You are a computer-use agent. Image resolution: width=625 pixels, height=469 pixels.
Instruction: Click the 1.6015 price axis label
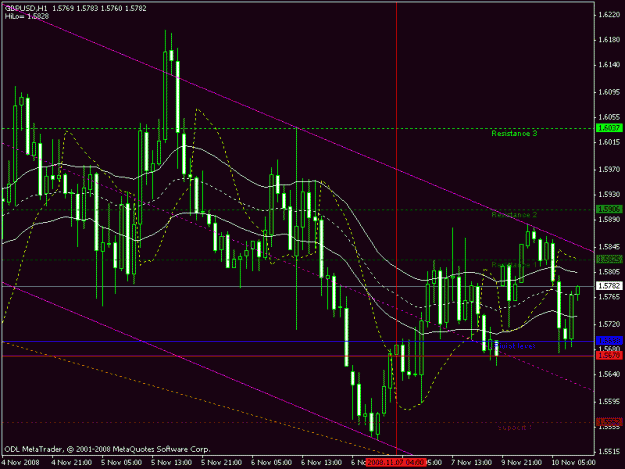coord(609,142)
